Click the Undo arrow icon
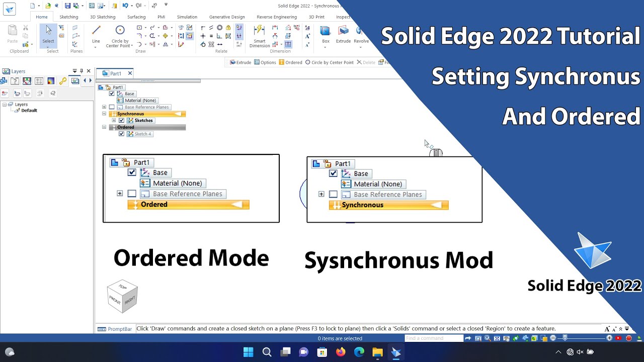Screen dimensions: 644x362 [x=124, y=6]
